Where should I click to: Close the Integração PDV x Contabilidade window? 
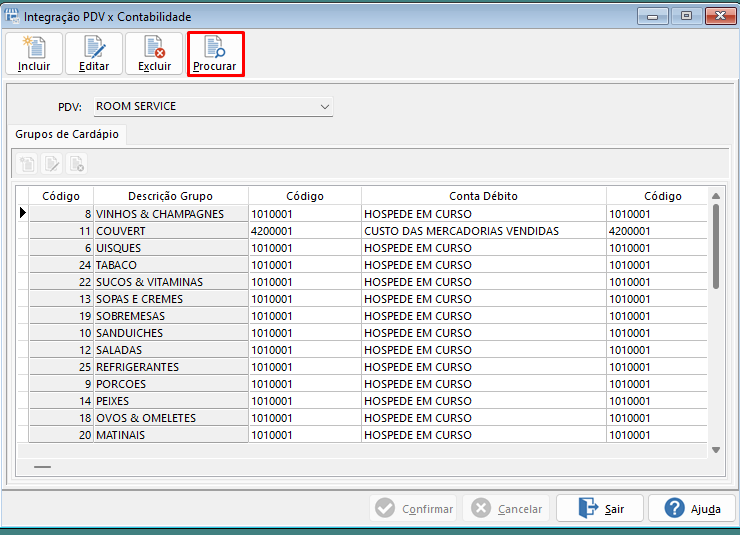720,16
